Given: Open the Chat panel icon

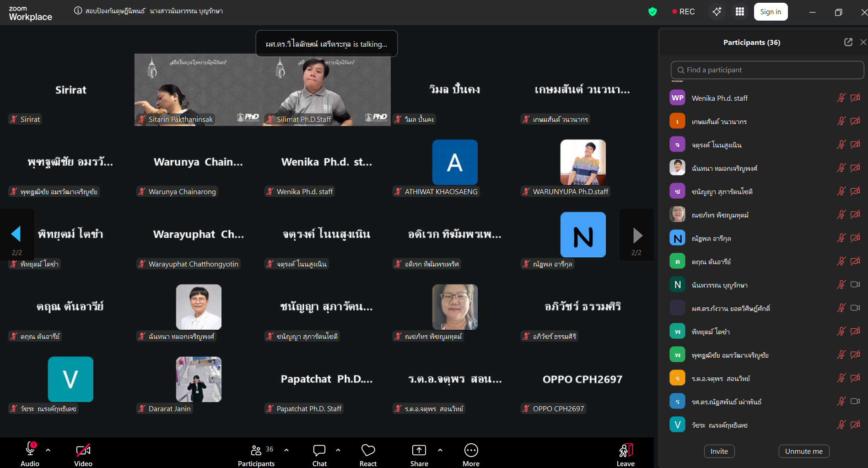Looking at the screenshot, I should 319,451.
